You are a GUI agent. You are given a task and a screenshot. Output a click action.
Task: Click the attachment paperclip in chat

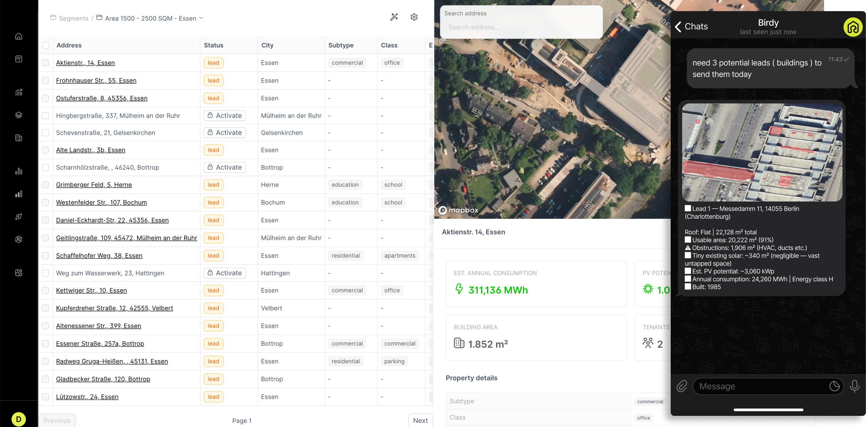pos(682,386)
